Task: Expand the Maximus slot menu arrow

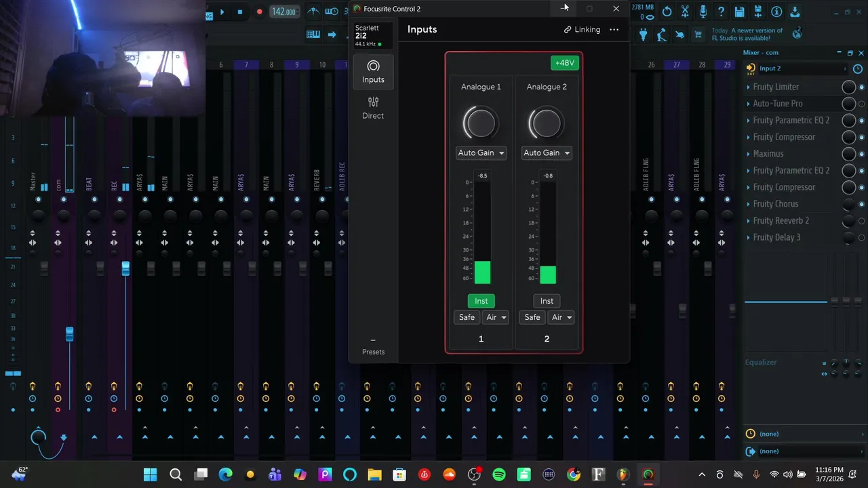Action: [748, 154]
